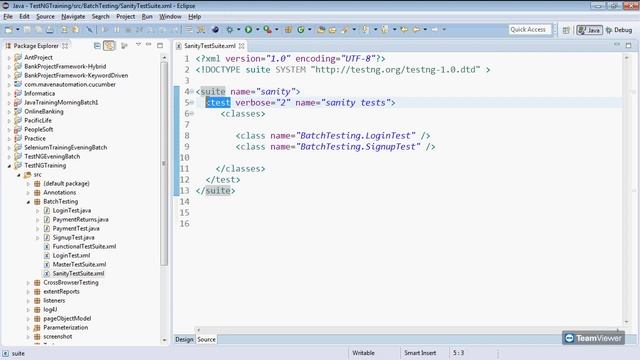The image size is (640, 360).
Task: Open the Run menu
Action: pos(147,17)
